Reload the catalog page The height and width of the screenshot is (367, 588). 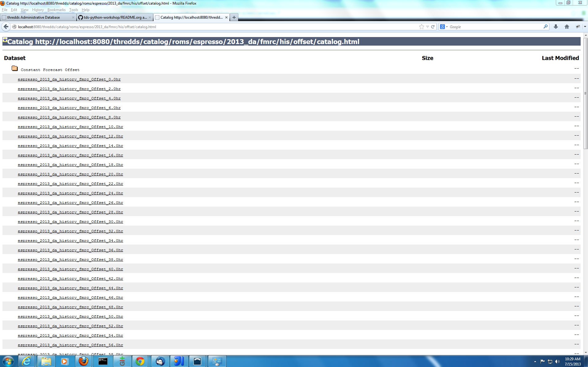point(433,27)
